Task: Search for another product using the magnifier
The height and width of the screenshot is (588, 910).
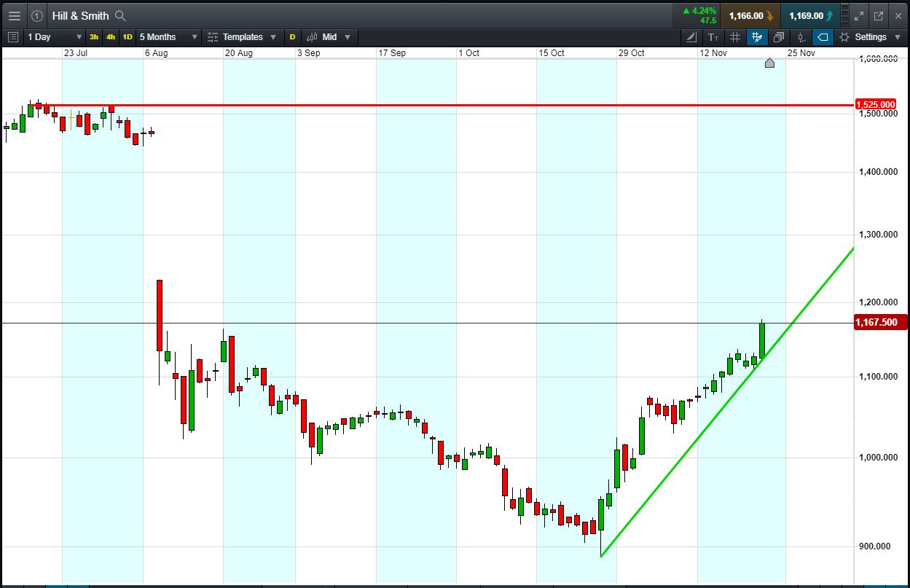Action: pos(121,15)
